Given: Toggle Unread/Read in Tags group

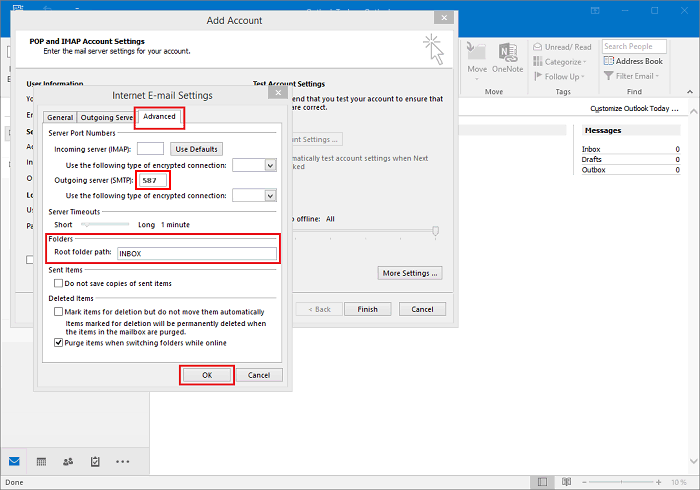Looking at the screenshot, I should (x=562, y=47).
